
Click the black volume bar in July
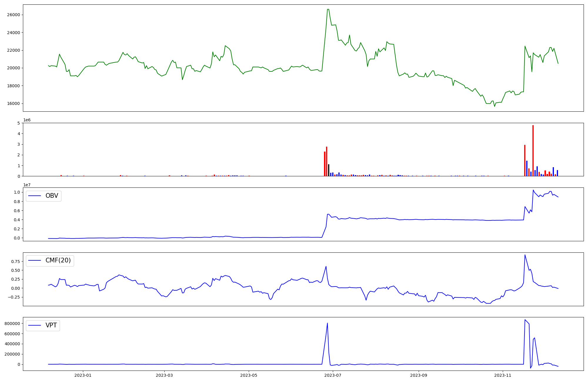click(329, 170)
